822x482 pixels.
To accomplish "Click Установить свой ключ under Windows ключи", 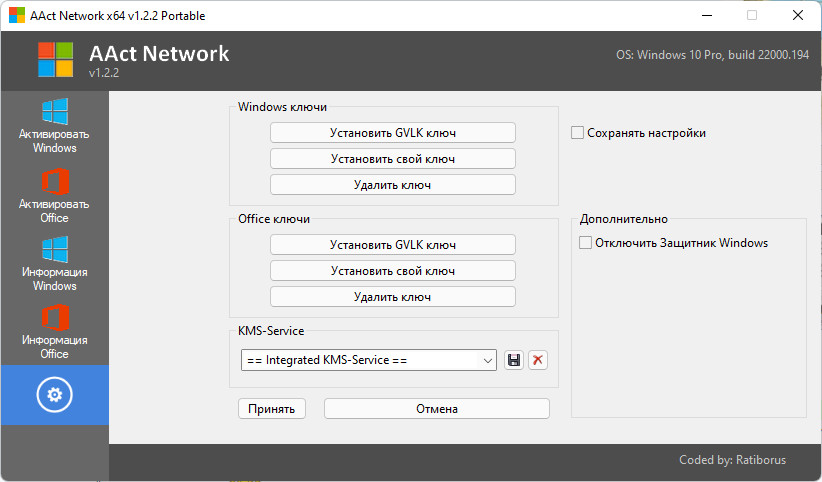I will [392, 159].
